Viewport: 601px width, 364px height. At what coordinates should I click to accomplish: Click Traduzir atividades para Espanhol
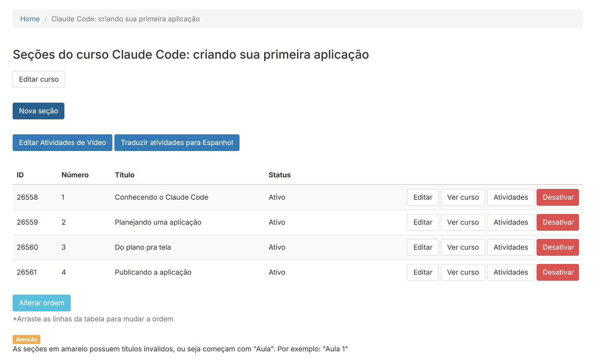click(x=177, y=143)
